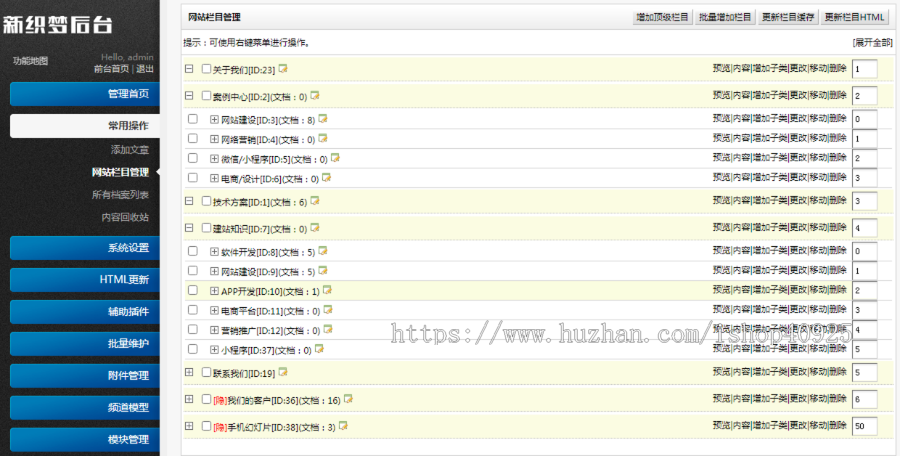
Task: Click edit note icon beside APP开发[ID:10]
Action: click(x=327, y=291)
